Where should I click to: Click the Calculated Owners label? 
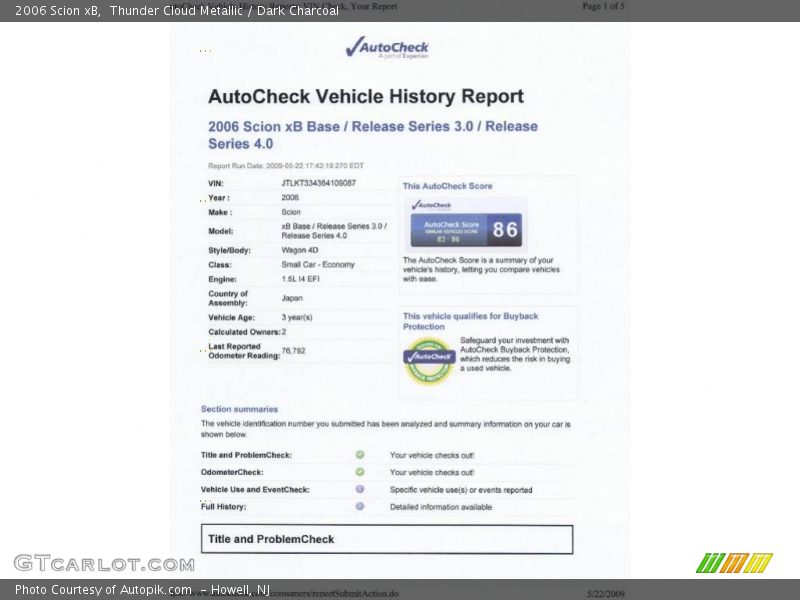[244, 332]
